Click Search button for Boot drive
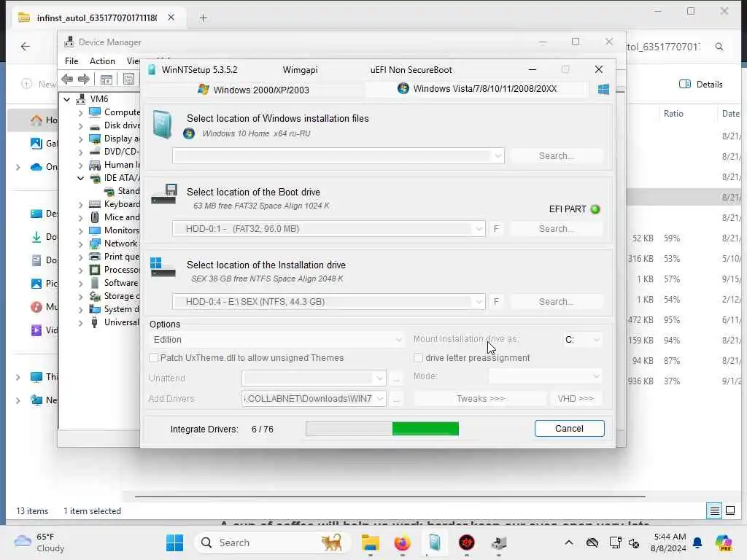This screenshot has height=560, width=747. pyautogui.click(x=556, y=228)
